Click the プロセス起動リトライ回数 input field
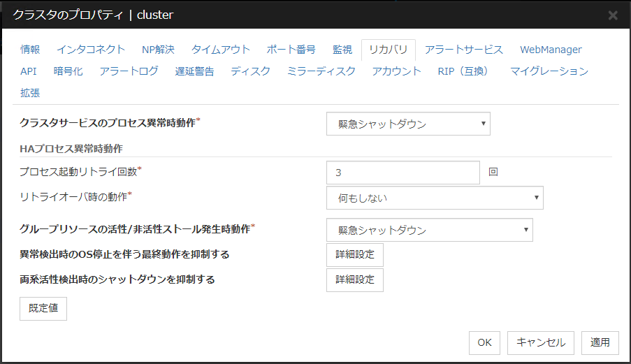Viewport: 631px width, 364px height. tap(402, 173)
